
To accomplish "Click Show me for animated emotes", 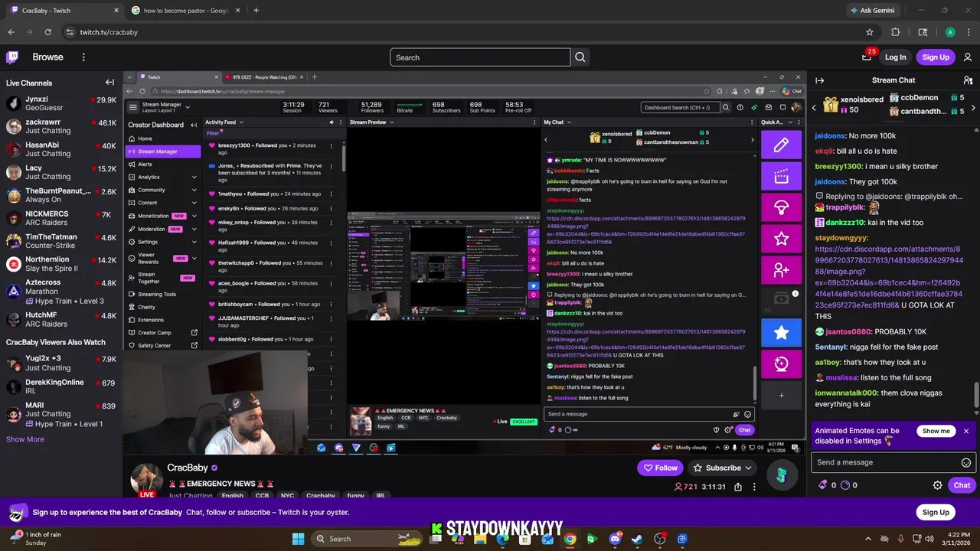I will [x=936, y=431].
